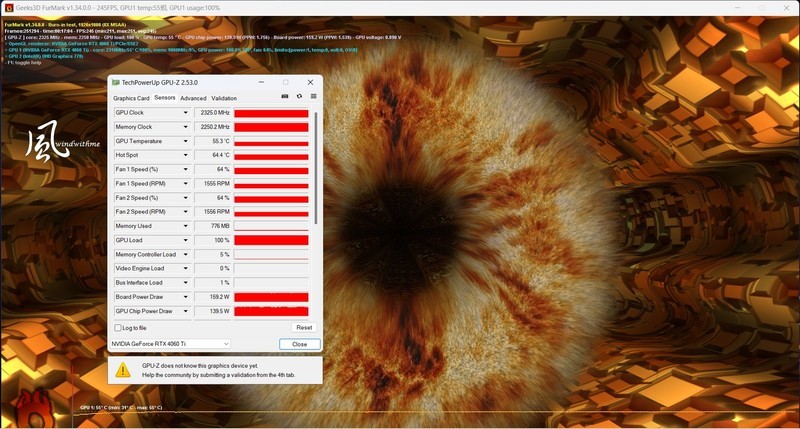Click the GPU-Z sensors vertical scrollbar

click(x=317, y=168)
